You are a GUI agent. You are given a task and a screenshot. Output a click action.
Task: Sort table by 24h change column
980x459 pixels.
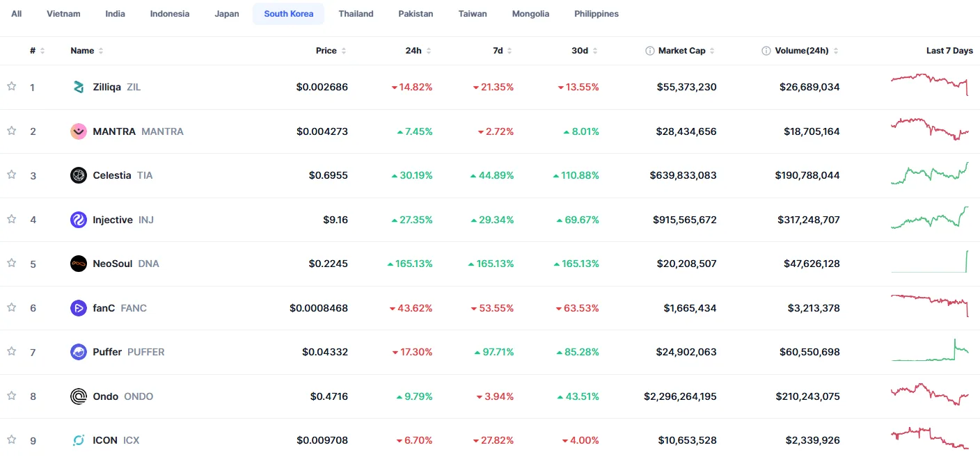pyautogui.click(x=418, y=51)
